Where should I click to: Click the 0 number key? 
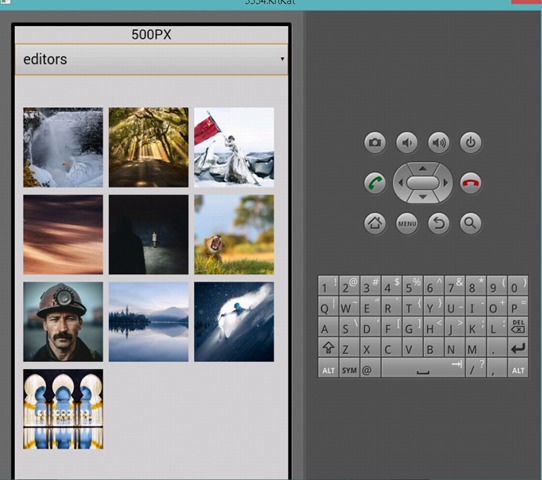point(518,285)
